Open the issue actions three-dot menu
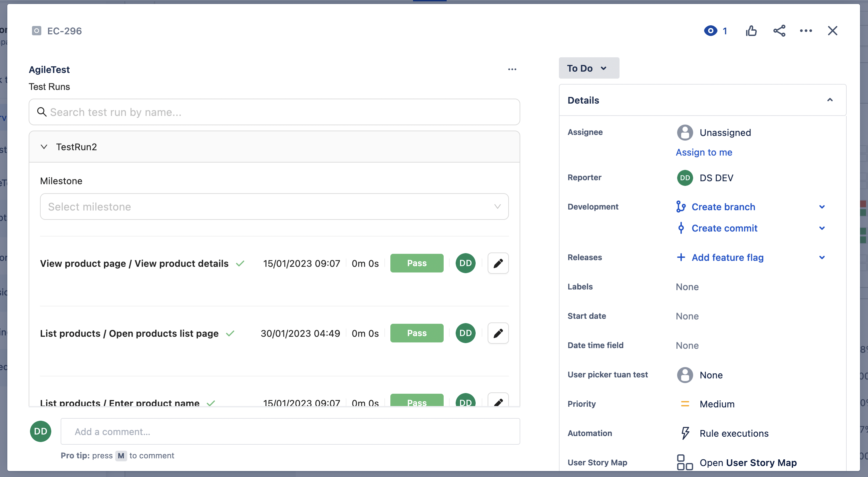 pyautogui.click(x=806, y=31)
